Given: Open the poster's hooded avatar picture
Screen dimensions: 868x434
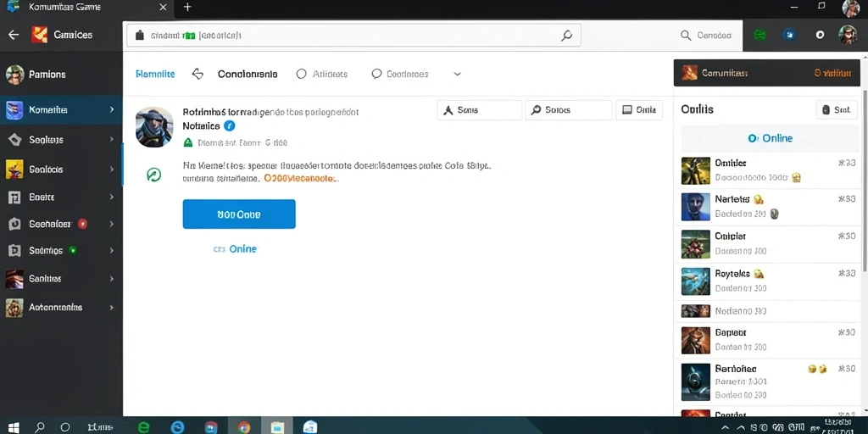Looking at the screenshot, I should [154, 127].
